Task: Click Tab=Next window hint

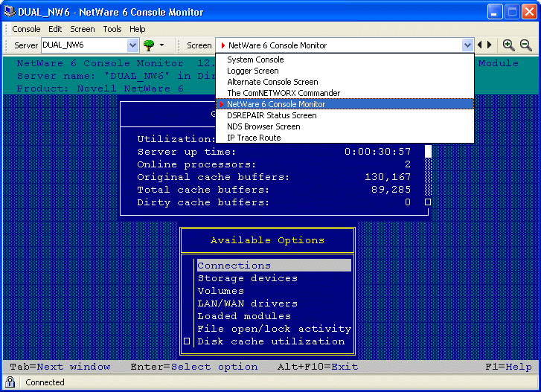Action: [x=60, y=367]
